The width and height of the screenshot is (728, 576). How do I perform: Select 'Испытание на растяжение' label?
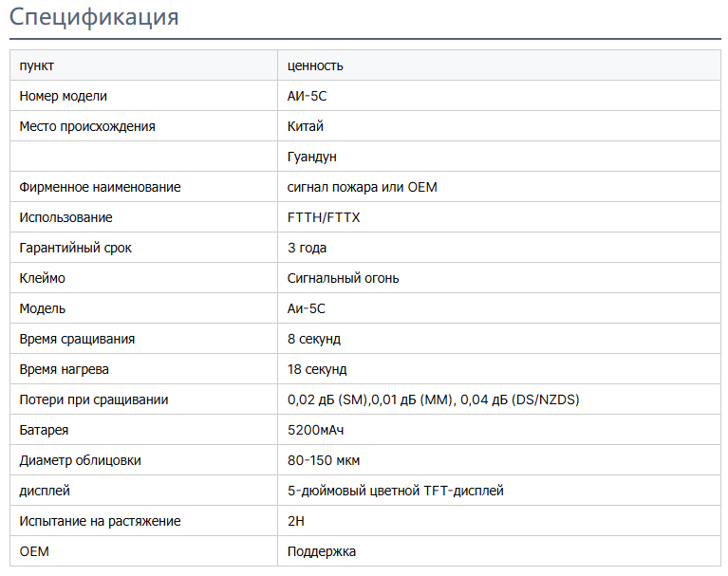pos(100,521)
